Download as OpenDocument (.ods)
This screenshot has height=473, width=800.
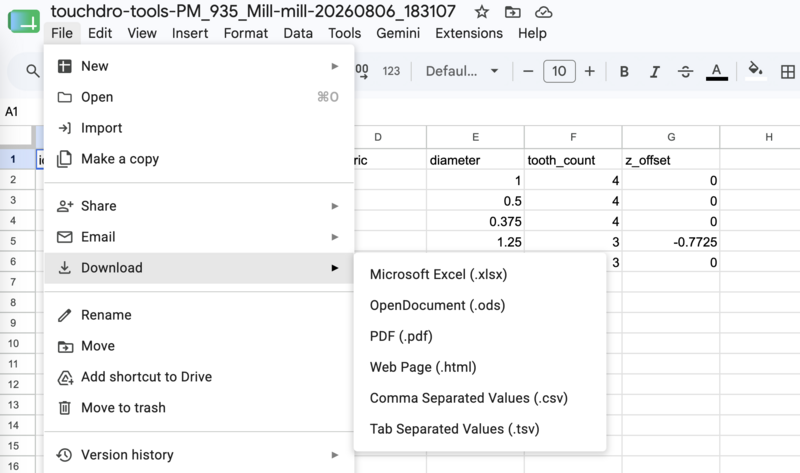click(x=480, y=305)
